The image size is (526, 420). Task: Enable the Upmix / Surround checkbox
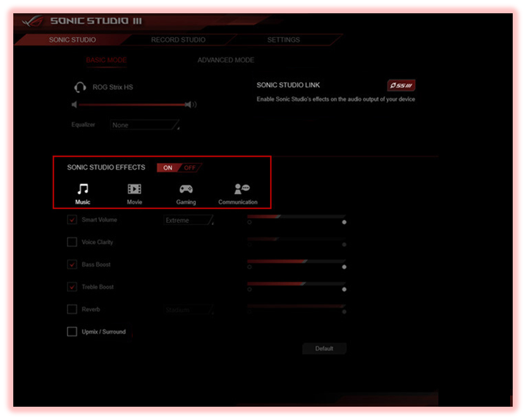[x=72, y=331]
